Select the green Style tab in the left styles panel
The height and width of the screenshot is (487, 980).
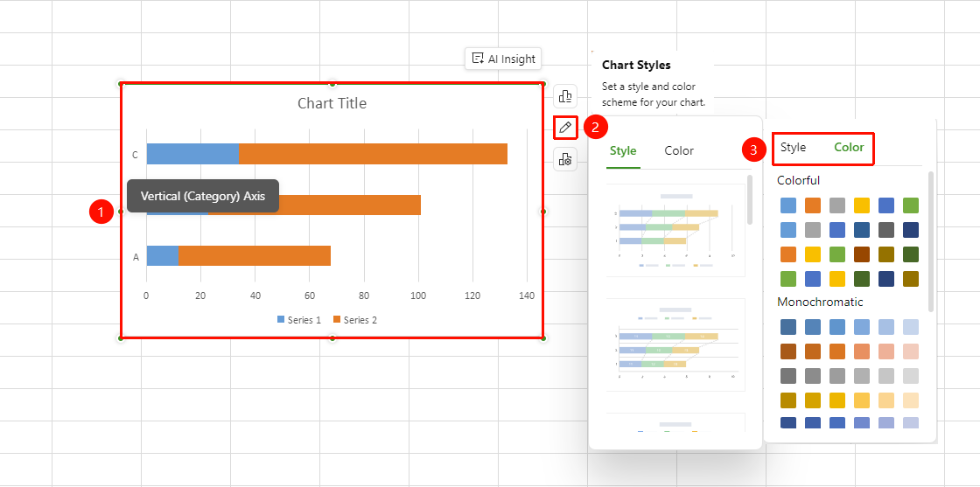[623, 150]
